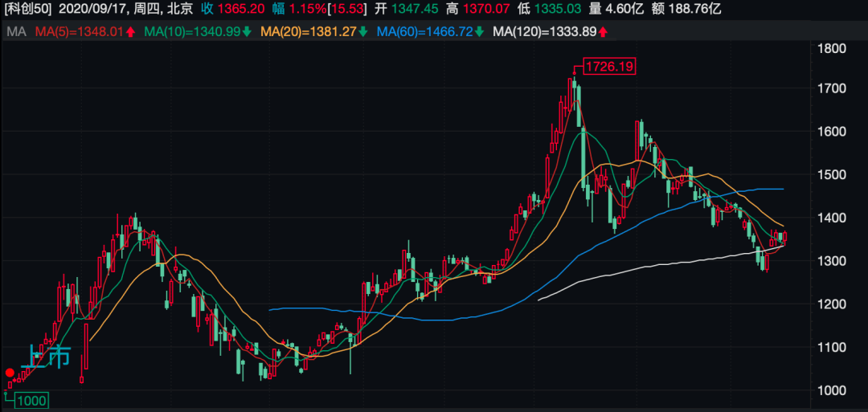868x412 pixels.
Task: Click the red up arrow after MA(5)
Action: (131, 33)
